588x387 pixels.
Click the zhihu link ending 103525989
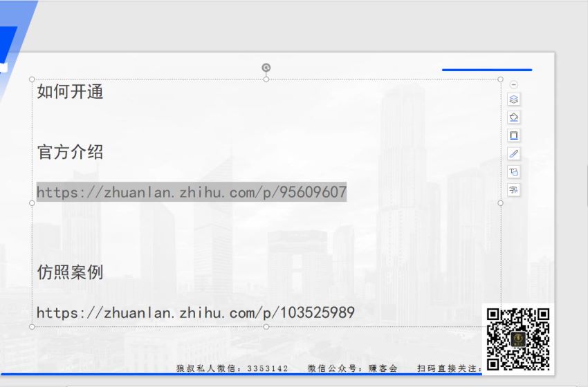tap(195, 312)
